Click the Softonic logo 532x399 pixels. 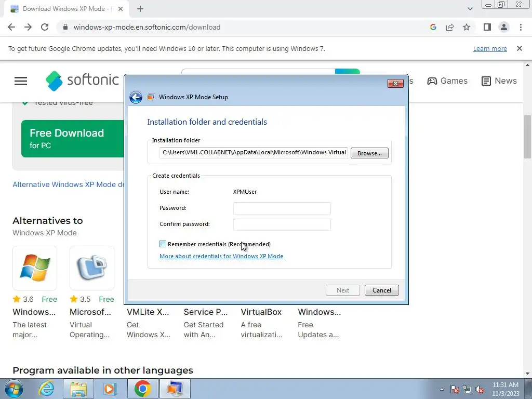82,81
